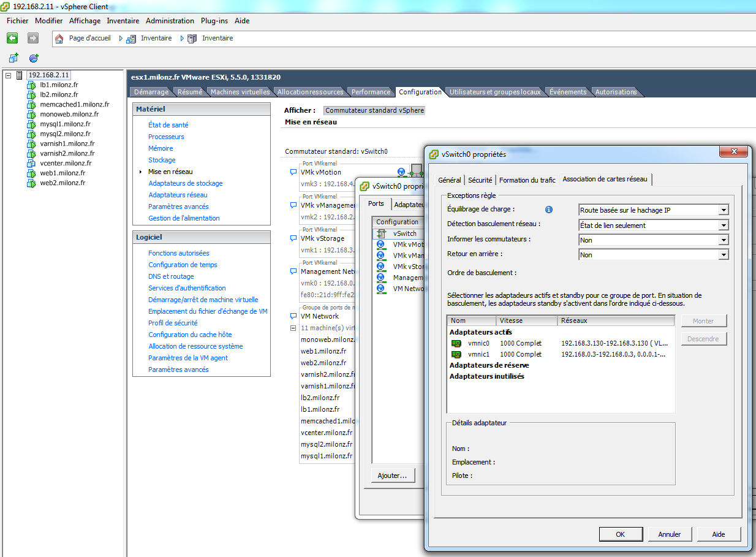
Task: Open the Plug-ins menu
Action: 214,20
